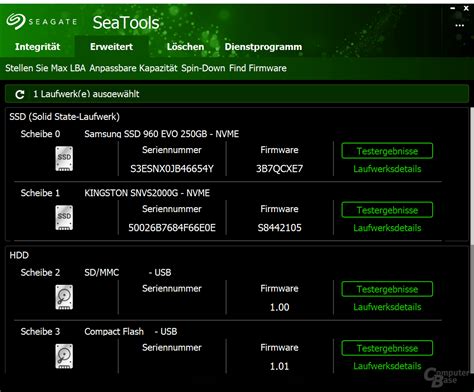This screenshot has width=474, height=392.
Task: Minimize the SeaTools window
Action: 453,9
